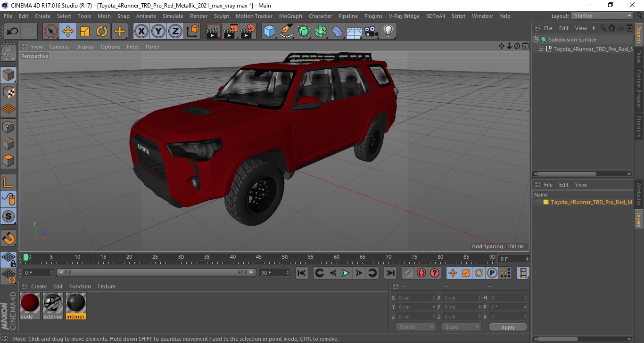This screenshot has height=343, width=644.
Task: Open the Simulate menu
Action: click(x=173, y=16)
